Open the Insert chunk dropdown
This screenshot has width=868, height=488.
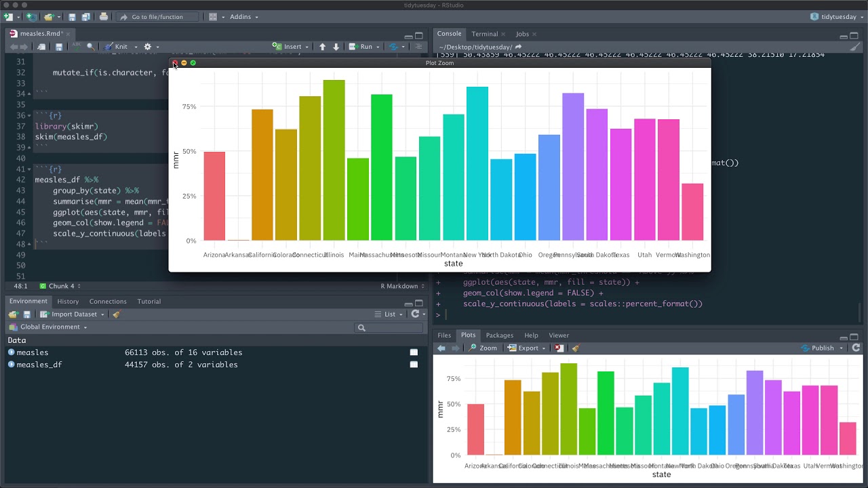(291, 47)
